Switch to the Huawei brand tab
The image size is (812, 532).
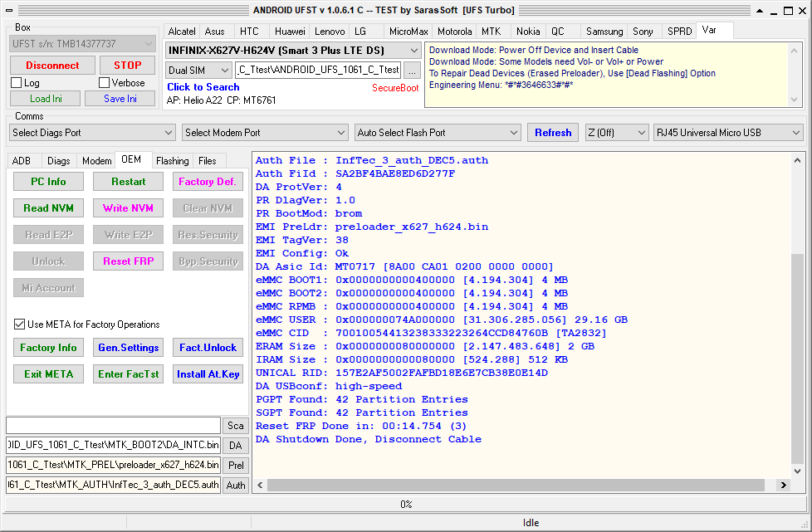click(290, 32)
